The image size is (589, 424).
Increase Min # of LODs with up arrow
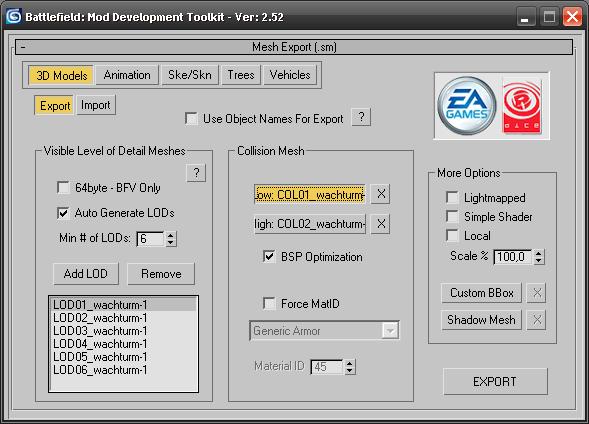coord(171,235)
